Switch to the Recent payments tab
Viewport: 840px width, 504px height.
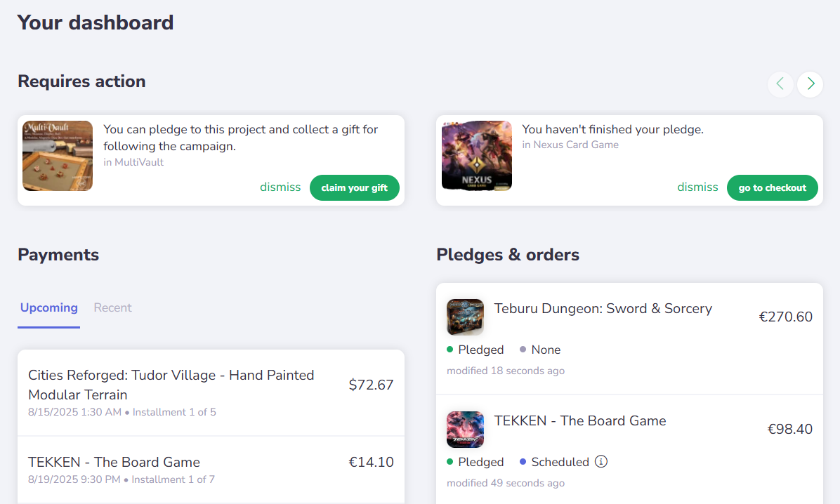pos(112,307)
